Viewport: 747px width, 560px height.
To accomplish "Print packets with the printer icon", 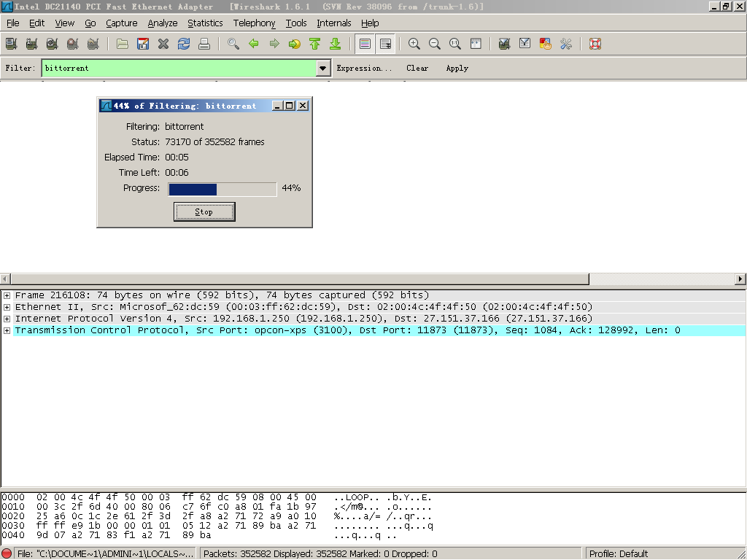I will (204, 44).
